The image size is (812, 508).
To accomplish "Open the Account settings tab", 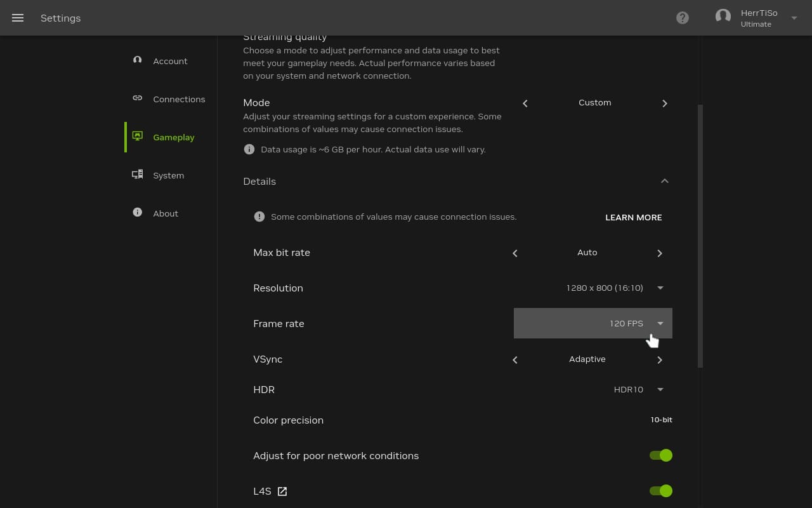I will coord(169,61).
